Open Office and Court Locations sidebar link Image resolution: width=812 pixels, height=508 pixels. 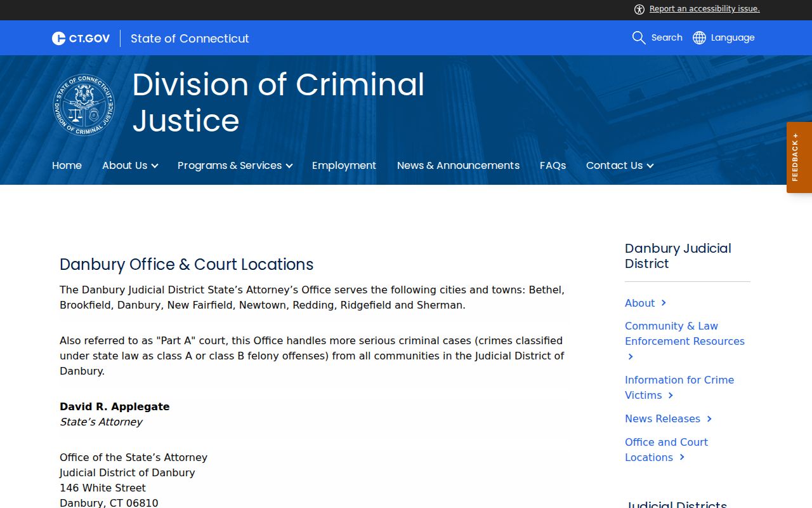click(666, 450)
